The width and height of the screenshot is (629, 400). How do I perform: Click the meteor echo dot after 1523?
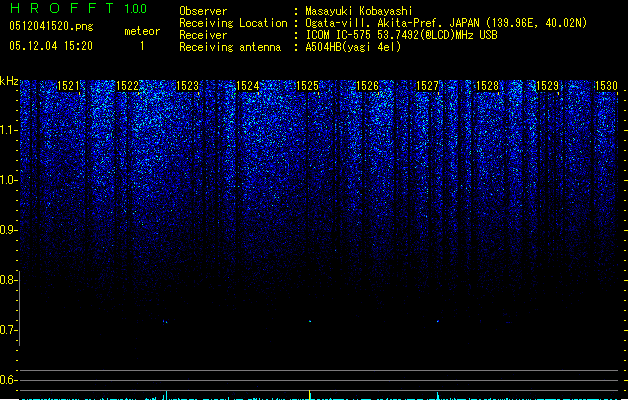[165, 321]
